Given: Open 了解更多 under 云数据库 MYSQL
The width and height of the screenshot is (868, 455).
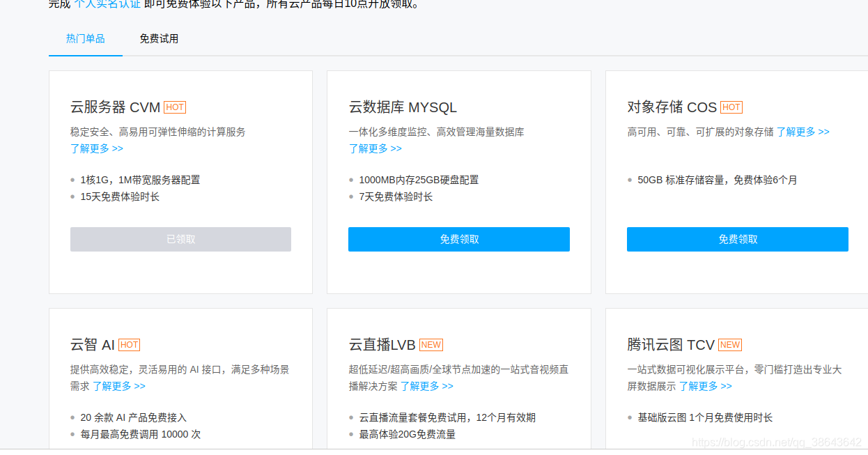Looking at the screenshot, I should [x=375, y=148].
